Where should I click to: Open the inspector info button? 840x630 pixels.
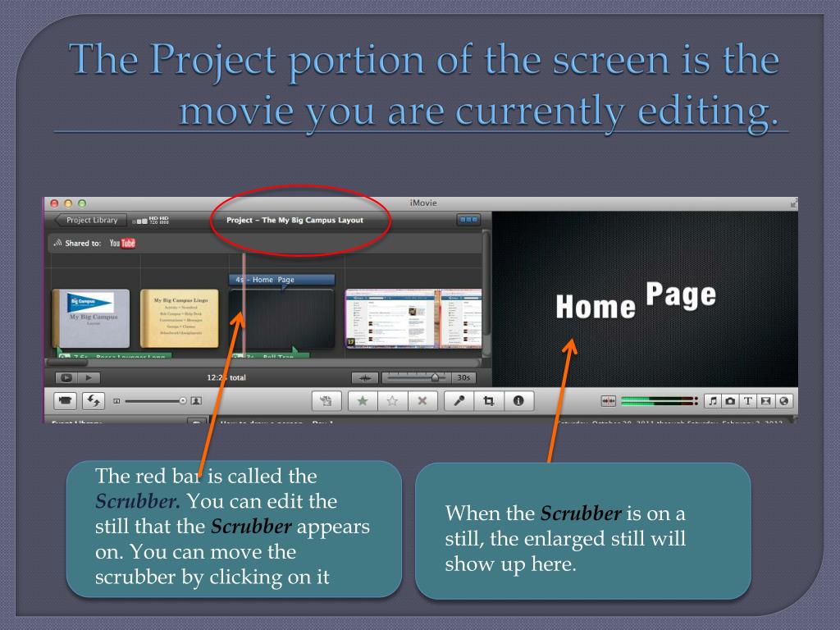point(518,400)
